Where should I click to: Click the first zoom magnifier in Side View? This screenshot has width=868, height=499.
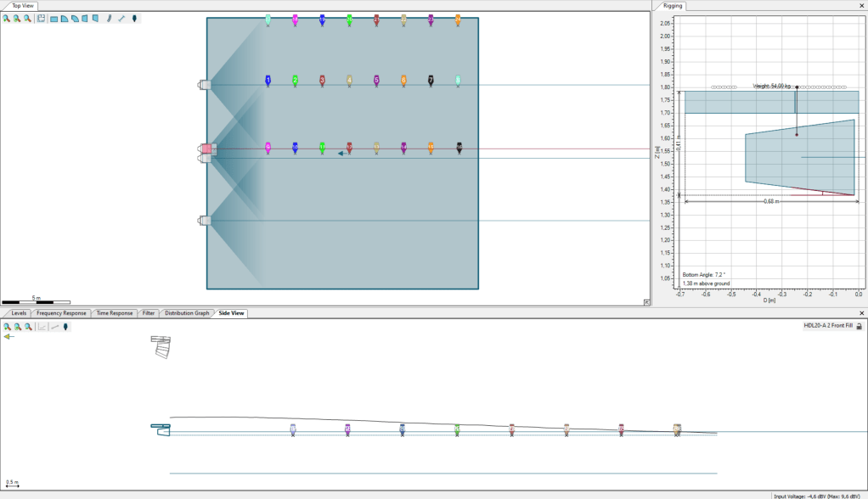click(x=7, y=327)
